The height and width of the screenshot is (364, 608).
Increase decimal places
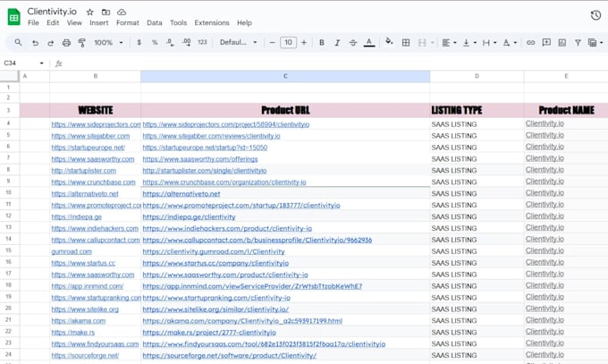(x=187, y=42)
